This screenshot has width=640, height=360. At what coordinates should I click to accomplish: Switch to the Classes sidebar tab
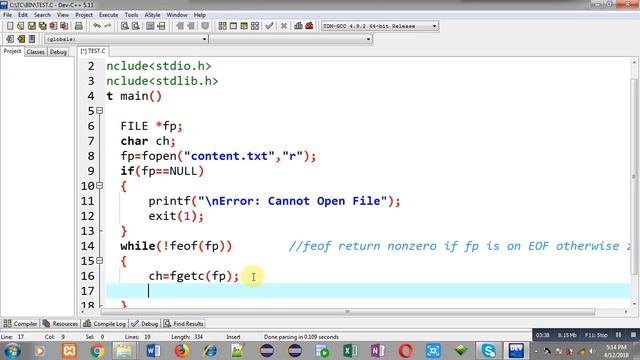[36, 52]
